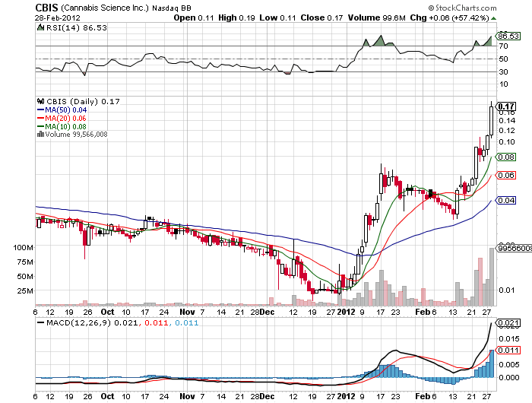Click the 0.01 price axis label
This screenshot has width=532, height=403.
(507, 290)
